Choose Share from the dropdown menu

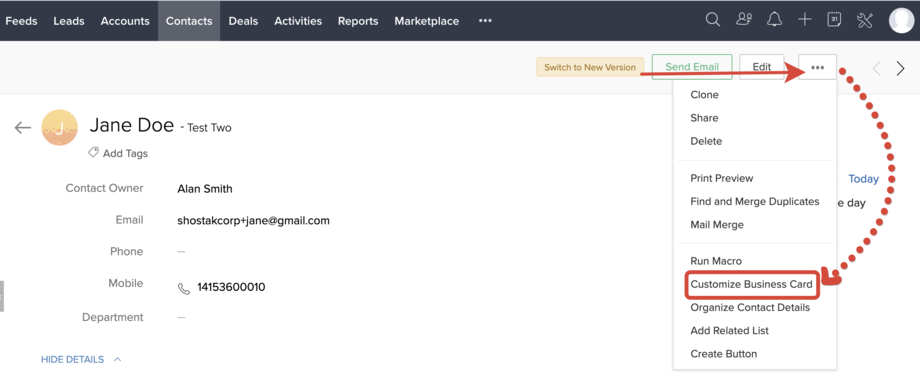pos(704,118)
